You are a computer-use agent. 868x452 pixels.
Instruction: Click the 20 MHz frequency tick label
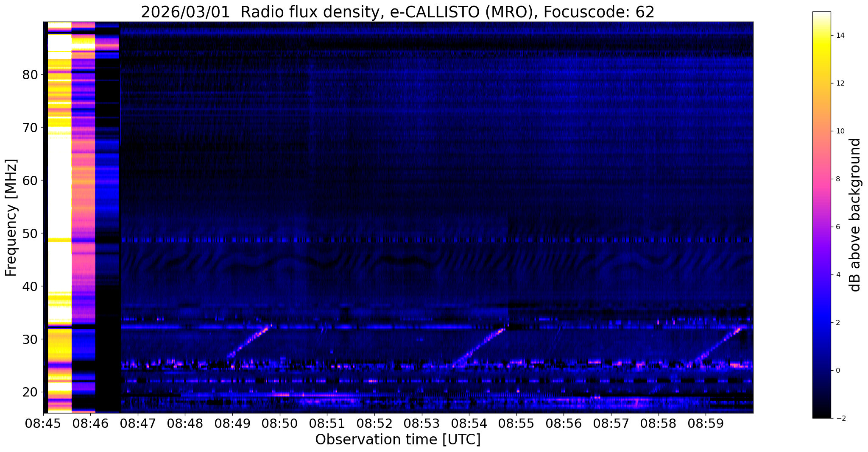[x=30, y=392]
